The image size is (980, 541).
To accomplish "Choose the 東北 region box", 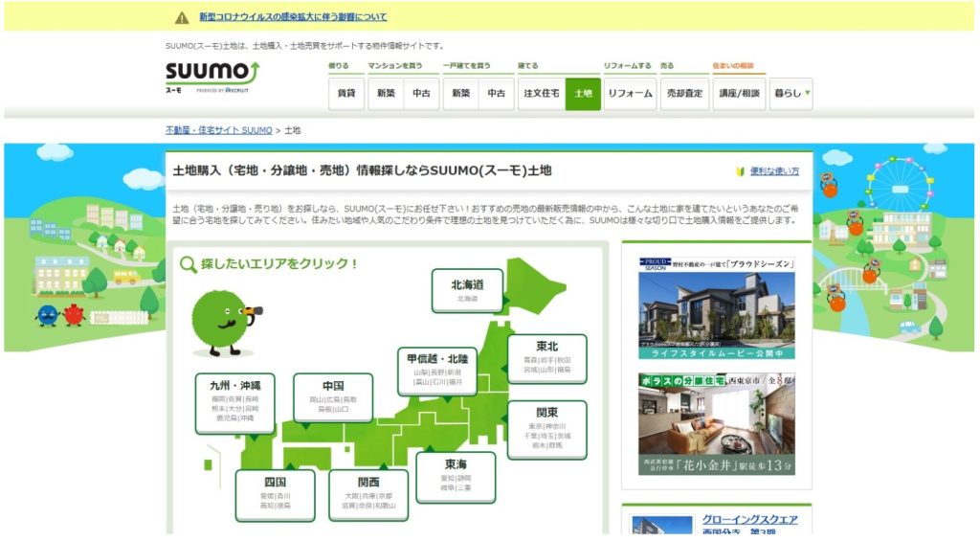I will click(x=546, y=358).
